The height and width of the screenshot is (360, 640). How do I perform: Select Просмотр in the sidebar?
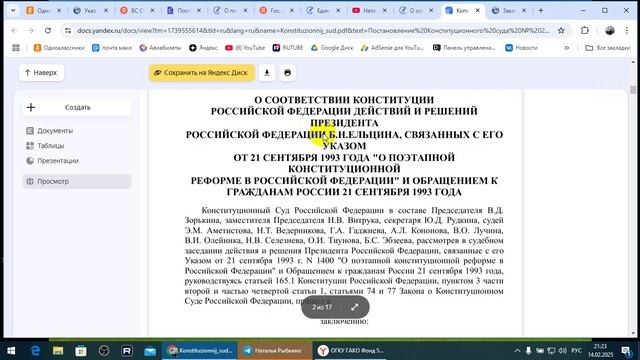pos(77,181)
